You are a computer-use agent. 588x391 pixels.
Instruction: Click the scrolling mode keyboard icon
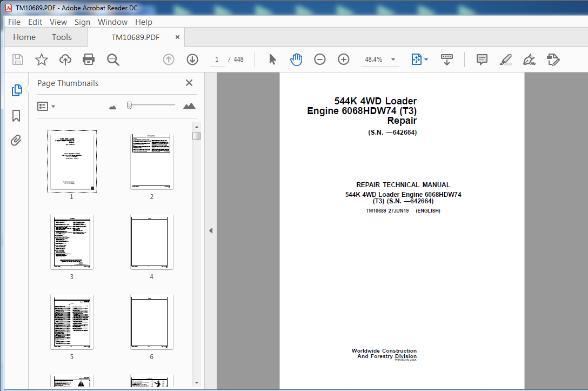pos(446,59)
